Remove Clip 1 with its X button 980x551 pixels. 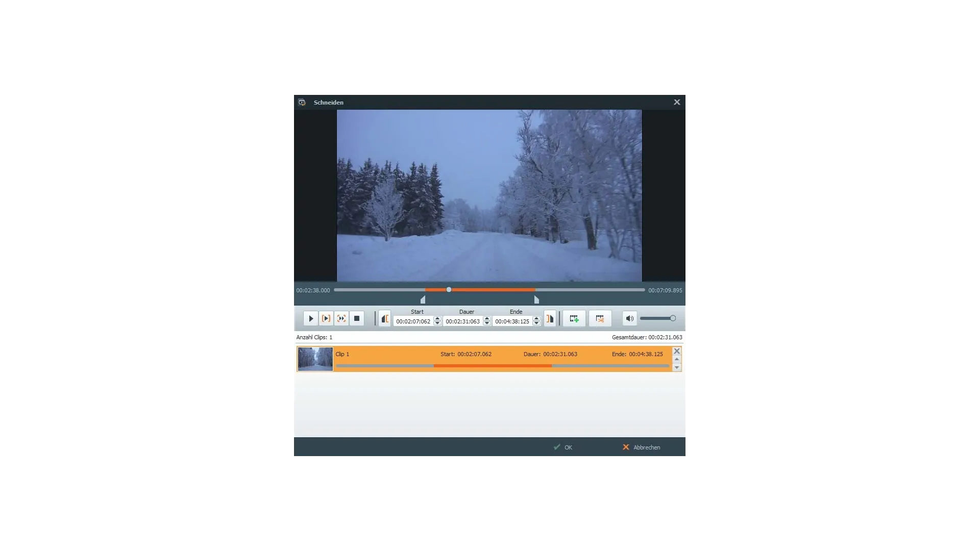(x=677, y=351)
